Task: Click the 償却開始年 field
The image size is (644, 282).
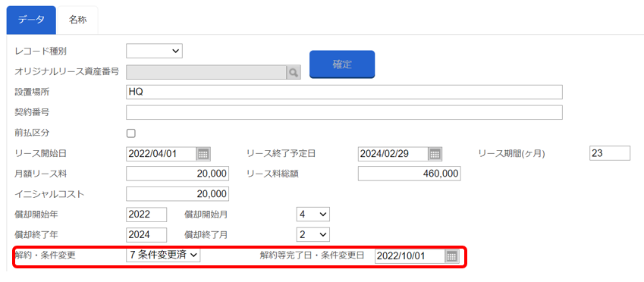Action: (x=146, y=215)
